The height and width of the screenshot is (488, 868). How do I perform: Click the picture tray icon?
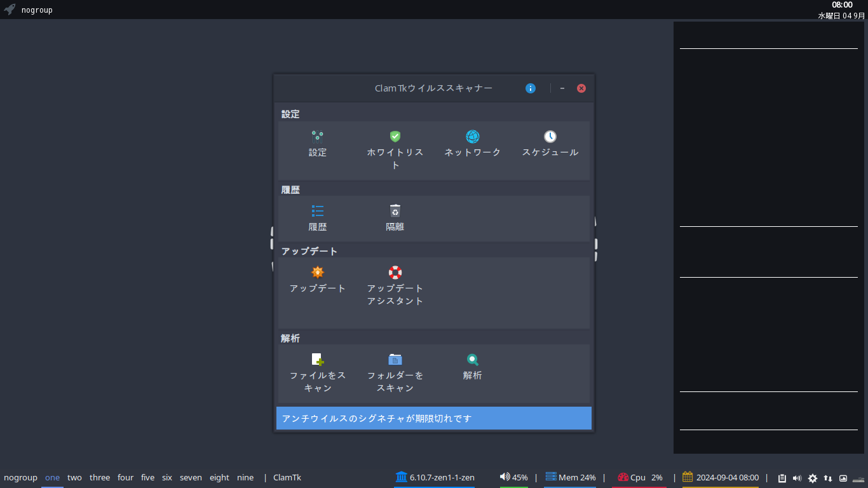click(843, 478)
